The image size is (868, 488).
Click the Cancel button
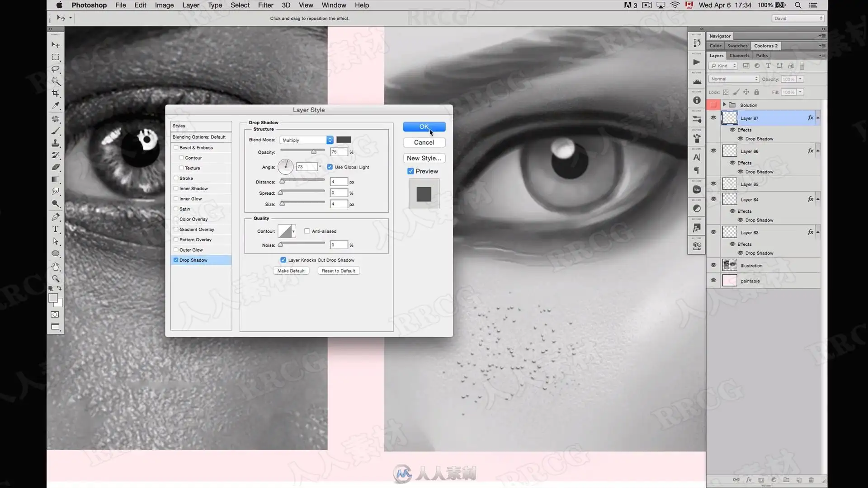[x=424, y=142]
